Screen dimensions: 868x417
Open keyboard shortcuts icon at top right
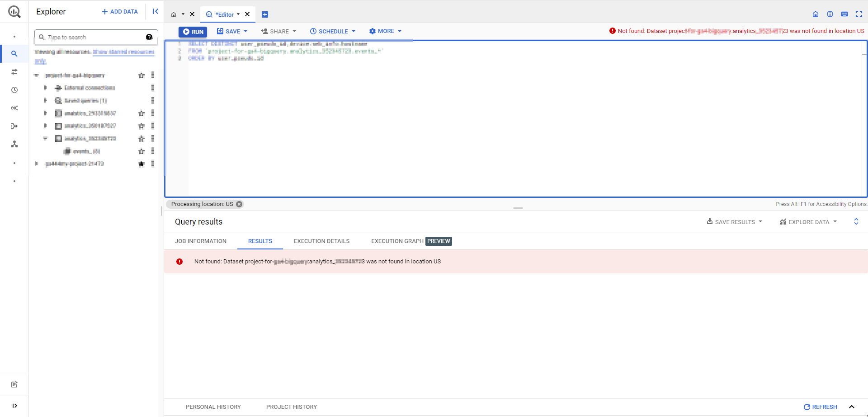click(844, 14)
